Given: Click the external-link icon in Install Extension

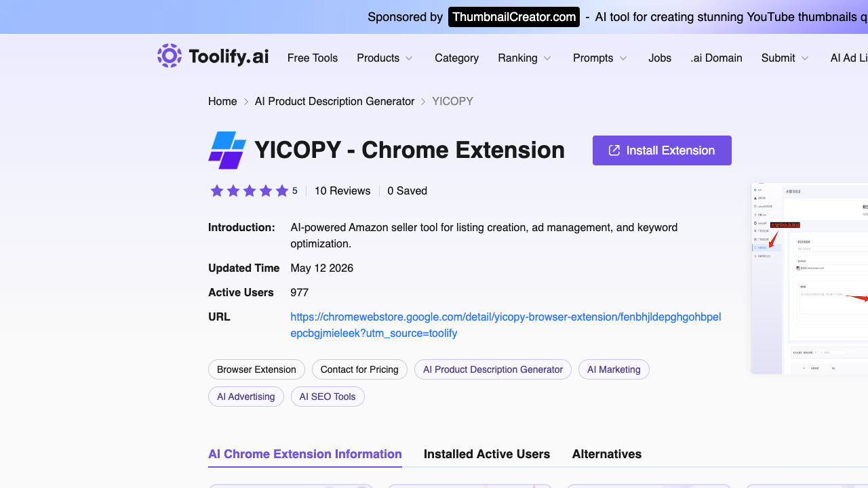Looking at the screenshot, I should coord(614,150).
